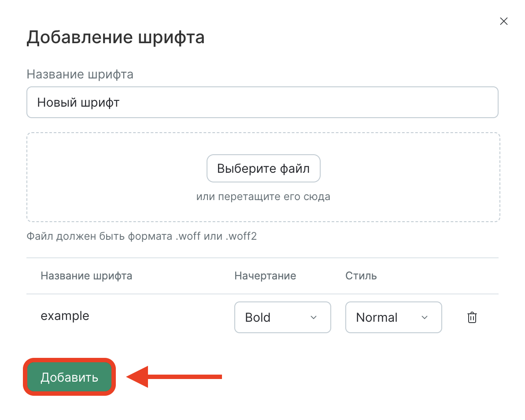Click the trash can icon next to Normal dropdown
Image resolution: width=525 pixels, height=420 pixels.
[471, 317]
